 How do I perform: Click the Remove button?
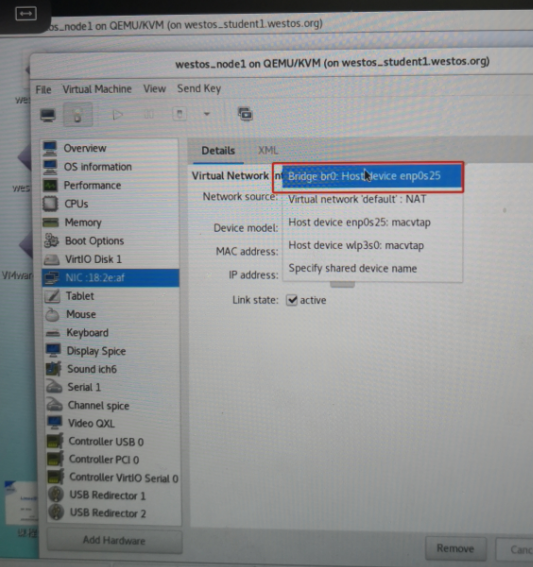coord(455,548)
